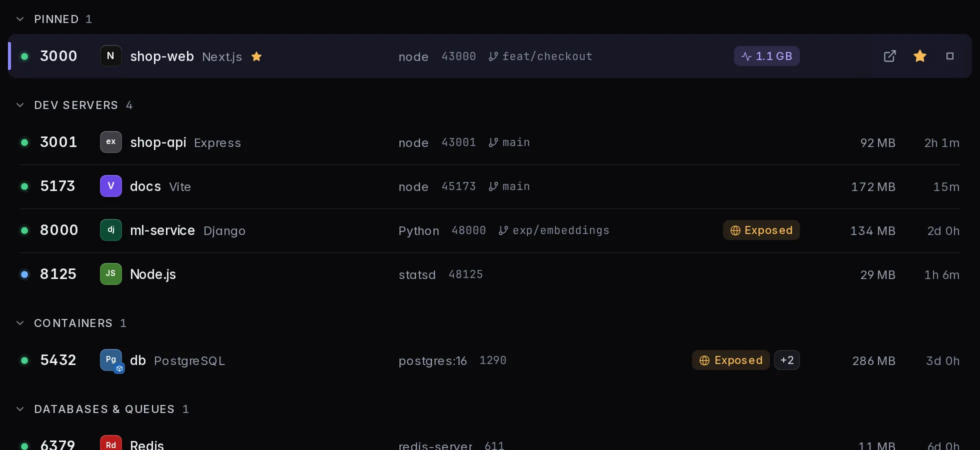The height and width of the screenshot is (450, 980).
Task: Click the statsd process label
Action: (417, 274)
